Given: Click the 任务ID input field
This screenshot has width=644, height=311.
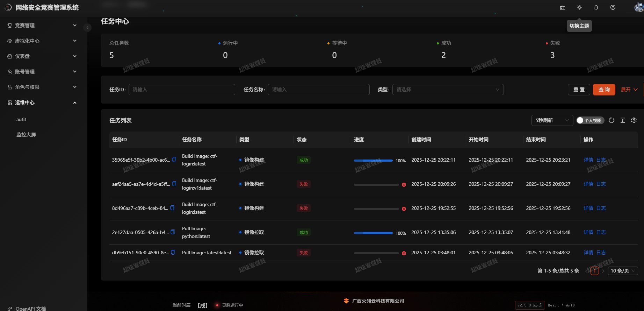Looking at the screenshot, I should (182, 90).
